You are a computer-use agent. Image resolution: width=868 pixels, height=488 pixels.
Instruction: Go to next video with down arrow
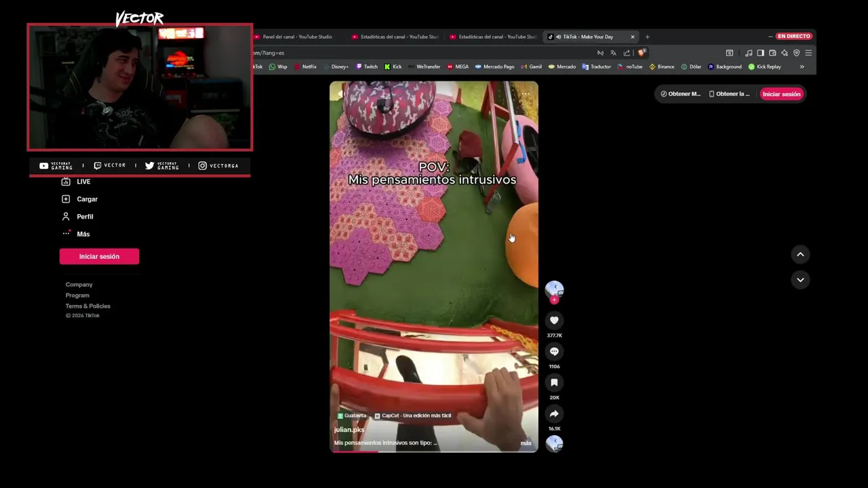click(x=800, y=279)
